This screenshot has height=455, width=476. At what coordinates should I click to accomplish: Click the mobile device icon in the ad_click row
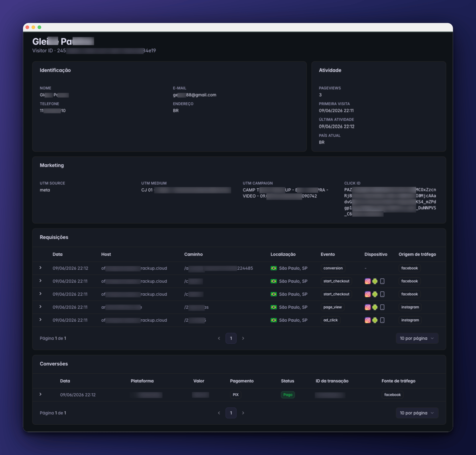click(382, 320)
